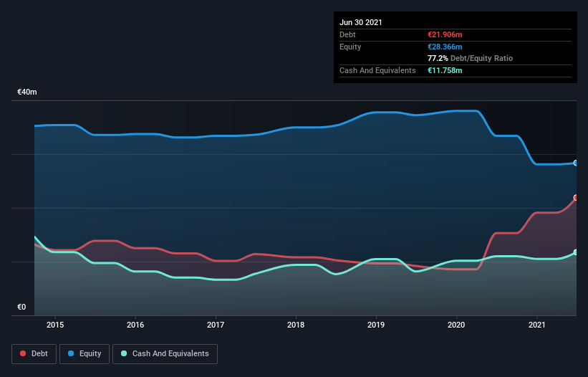Screen dimensions: 588x377
Task: Select the 2016 x-axis label
Action: 135,325
